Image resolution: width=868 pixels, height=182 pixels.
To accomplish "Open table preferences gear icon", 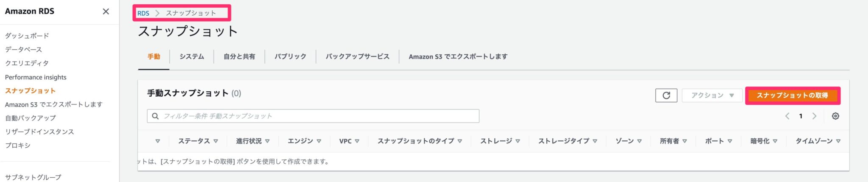I will pyautogui.click(x=835, y=116).
